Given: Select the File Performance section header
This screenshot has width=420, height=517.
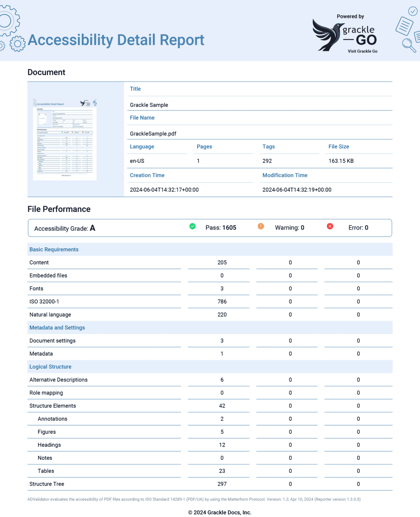Looking at the screenshot, I should [59, 209].
